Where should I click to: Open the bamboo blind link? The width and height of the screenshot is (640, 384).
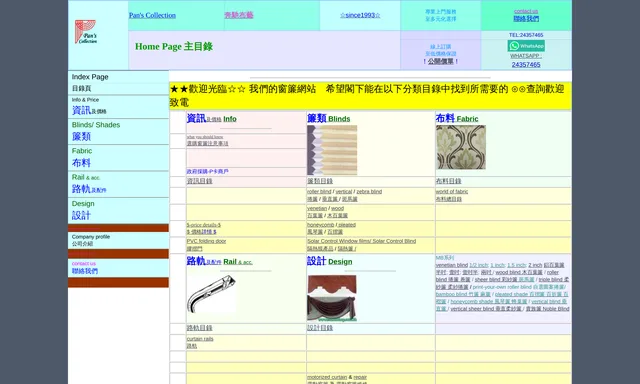point(463,294)
